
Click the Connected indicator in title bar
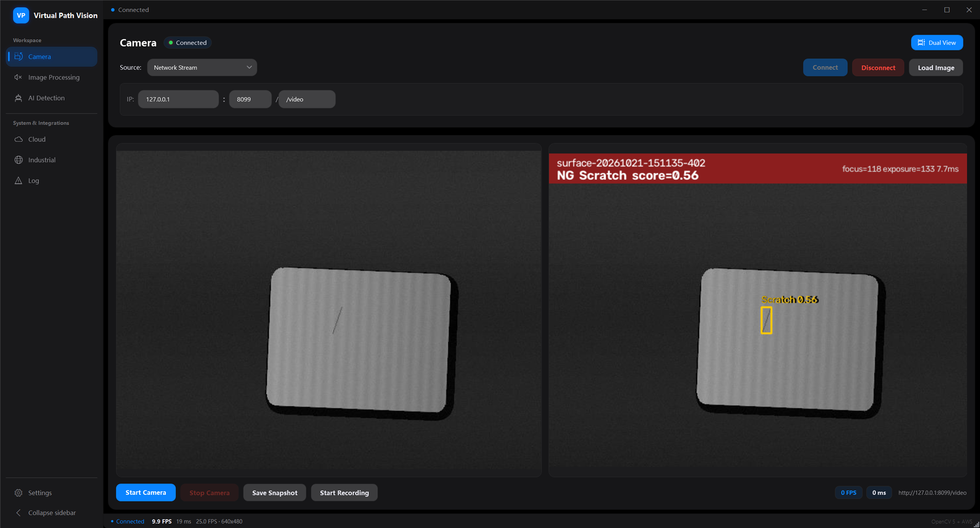130,10
